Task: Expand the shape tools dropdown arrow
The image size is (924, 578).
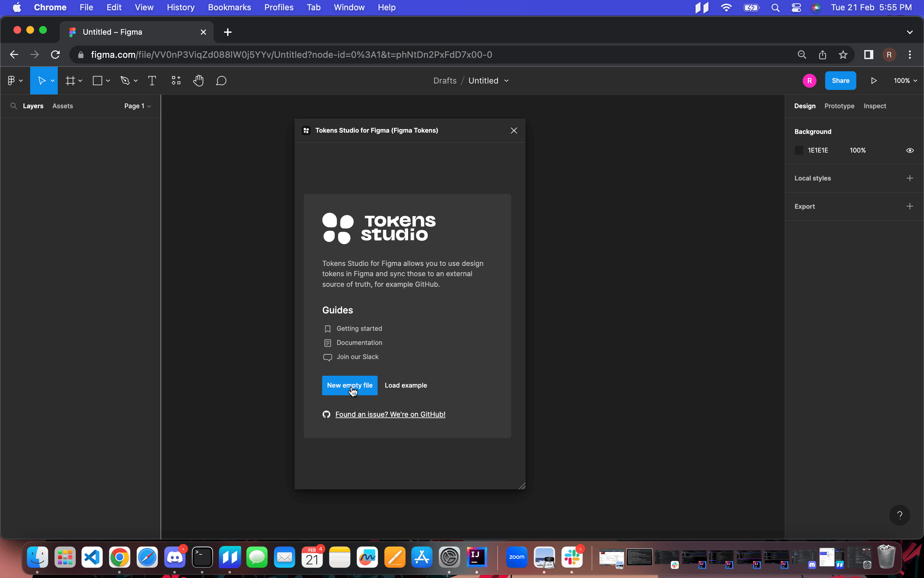Action: click(108, 81)
